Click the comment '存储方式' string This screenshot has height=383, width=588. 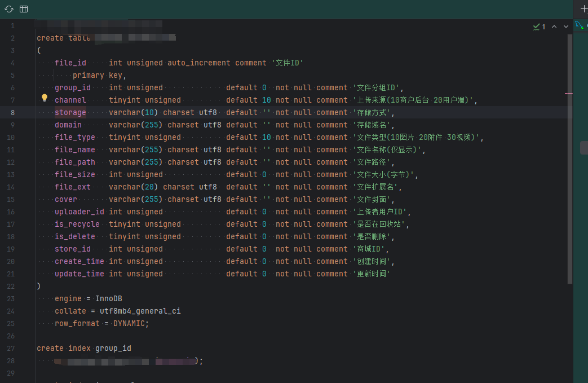point(372,113)
